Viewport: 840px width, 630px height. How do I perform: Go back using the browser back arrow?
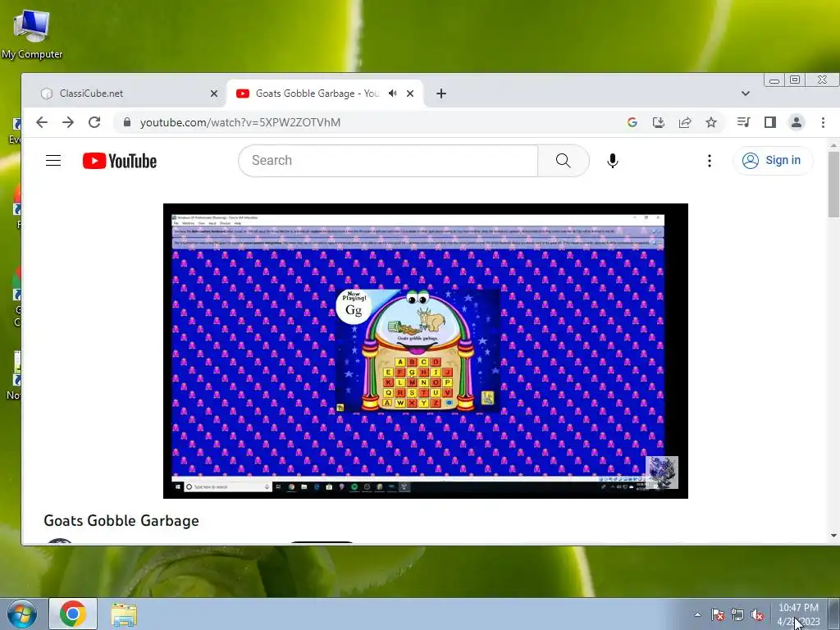[x=42, y=122]
